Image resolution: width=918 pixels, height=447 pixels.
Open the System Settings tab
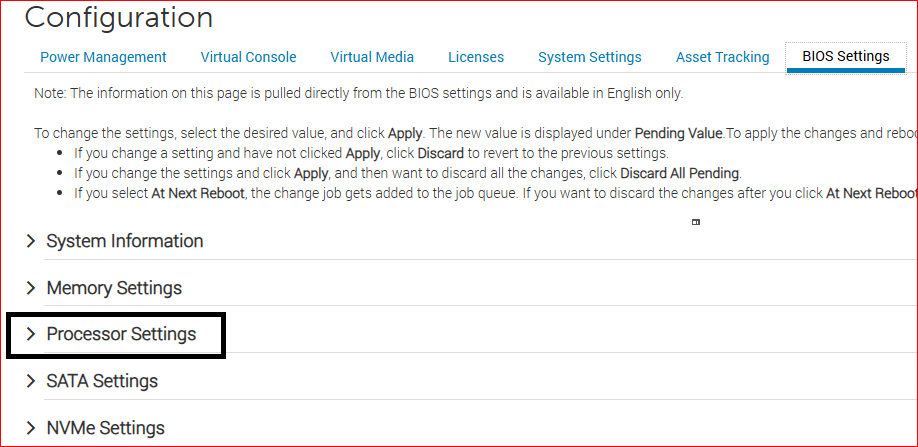coord(590,57)
